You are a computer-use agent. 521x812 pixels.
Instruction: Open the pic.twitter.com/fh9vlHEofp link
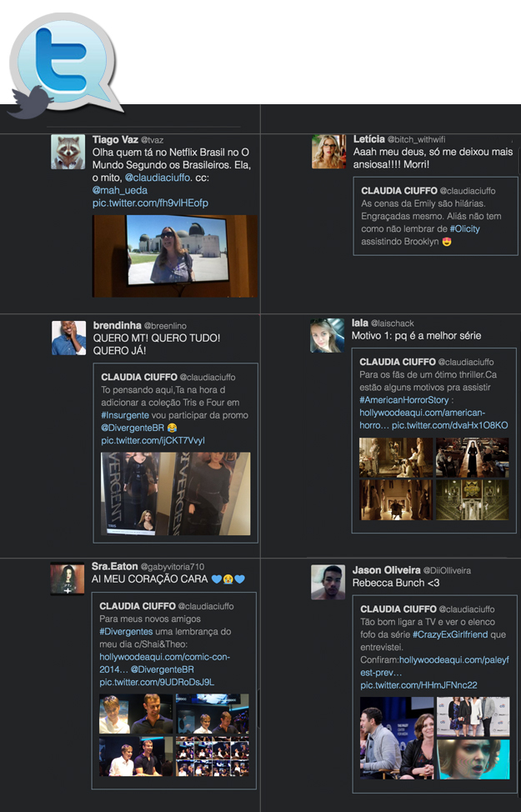(x=150, y=203)
